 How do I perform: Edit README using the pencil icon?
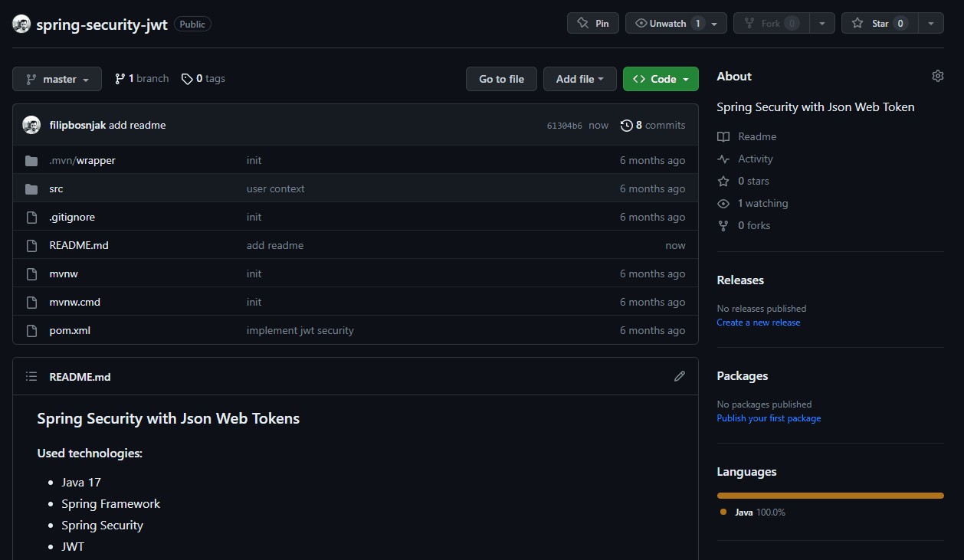pyautogui.click(x=680, y=376)
